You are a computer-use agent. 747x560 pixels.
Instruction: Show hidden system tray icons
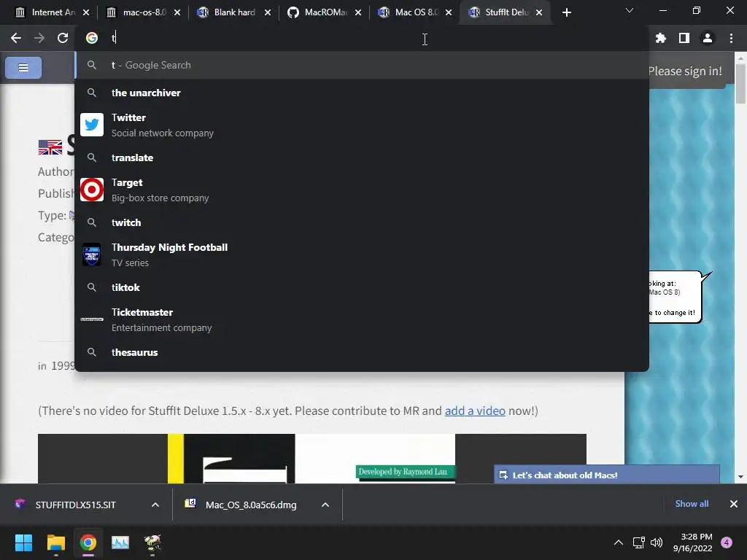click(x=619, y=542)
